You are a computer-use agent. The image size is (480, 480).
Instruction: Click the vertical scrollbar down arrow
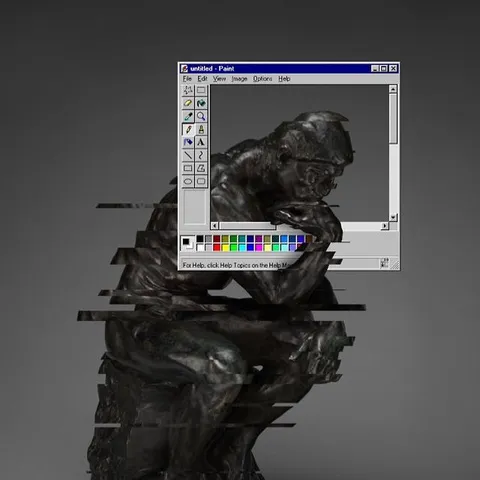pyautogui.click(x=393, y=217)
